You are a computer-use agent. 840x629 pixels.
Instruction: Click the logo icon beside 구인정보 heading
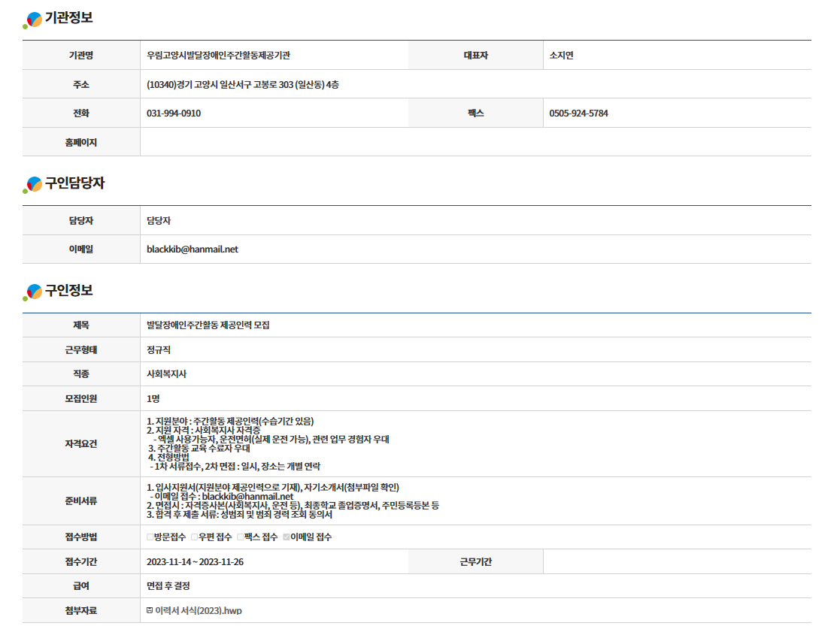pos(33,291)
